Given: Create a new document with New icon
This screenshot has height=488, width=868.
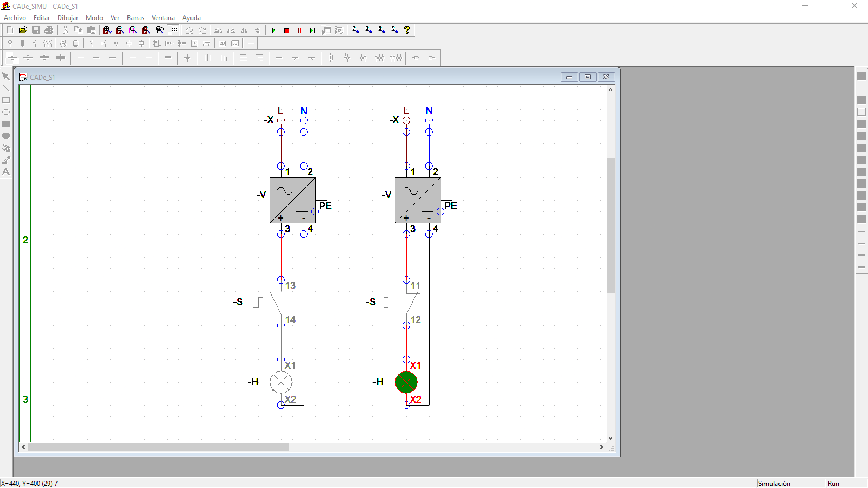Looking at the screenshot, I should pos(10,30).
